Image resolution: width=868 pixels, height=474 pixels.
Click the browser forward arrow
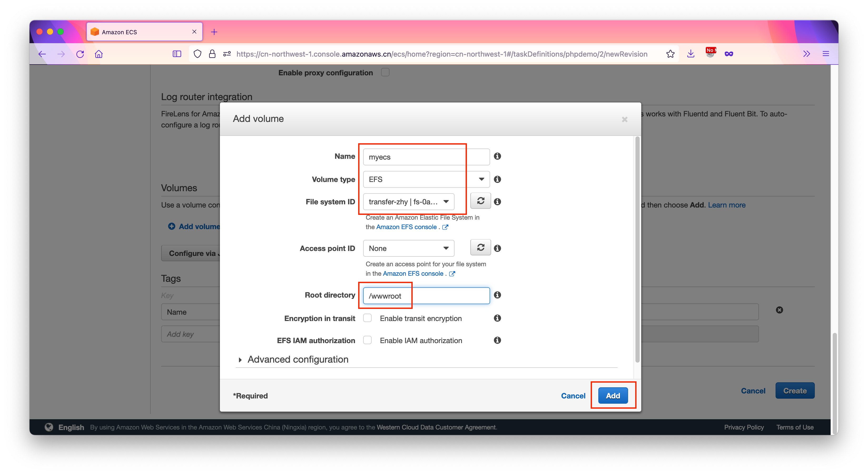[x=61, y=54]
